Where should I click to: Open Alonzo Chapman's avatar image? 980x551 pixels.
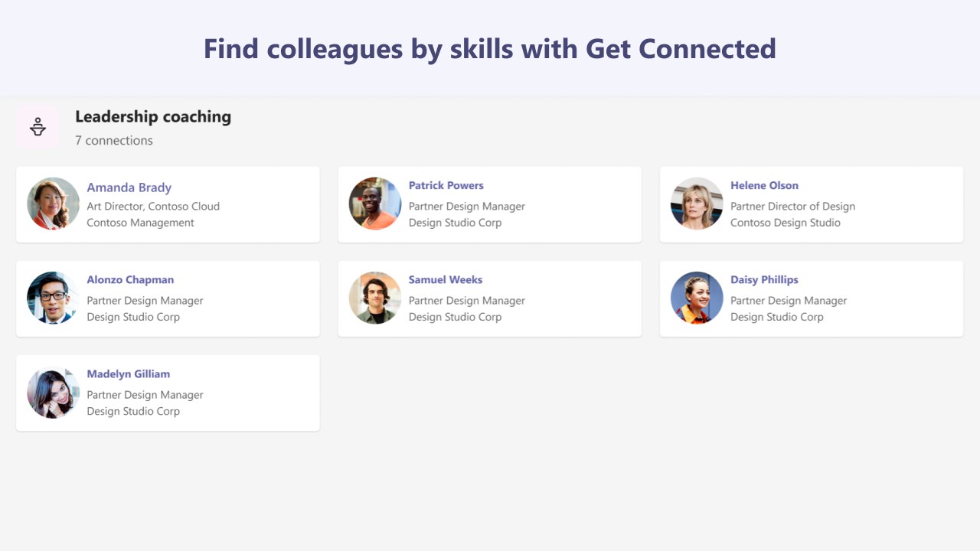54,298
